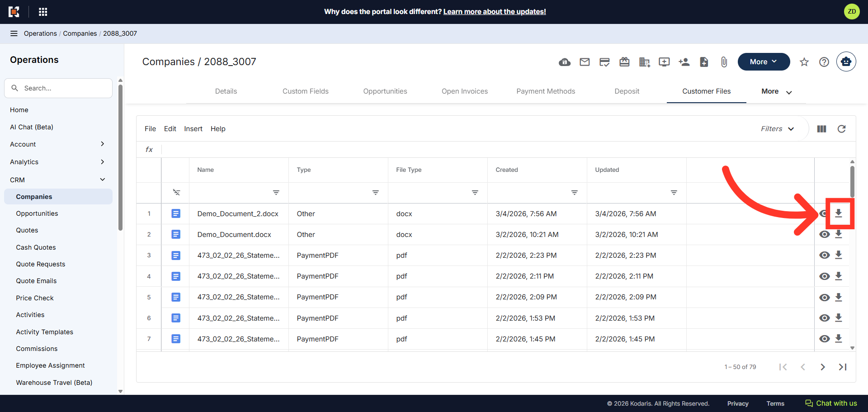
Task: Preview the 1:53 PM statement with eye icon
Action: pos(825,318)
